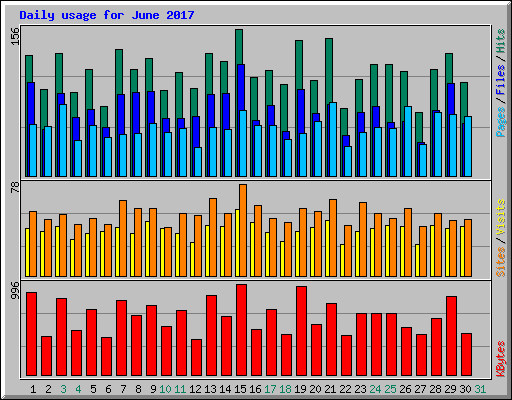Click the orange Sites bar for day 15

[243, 230]
